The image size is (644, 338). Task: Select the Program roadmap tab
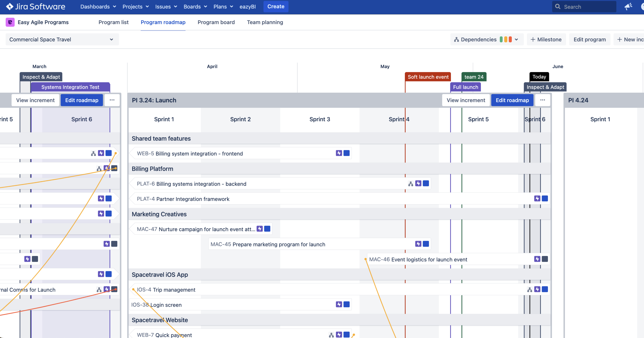pyautogui.click(x=163, y=22)
